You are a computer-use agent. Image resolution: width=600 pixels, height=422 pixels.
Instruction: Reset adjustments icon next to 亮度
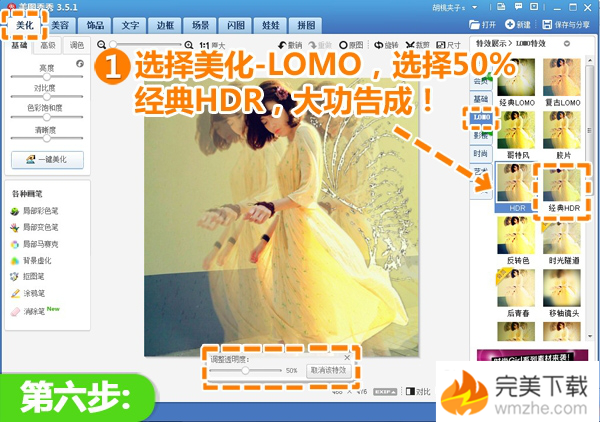tap(80, 64)
